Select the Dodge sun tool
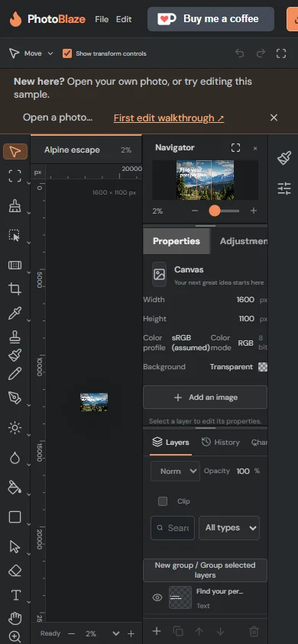Screen dimensions: 298x644 [15, 427]
